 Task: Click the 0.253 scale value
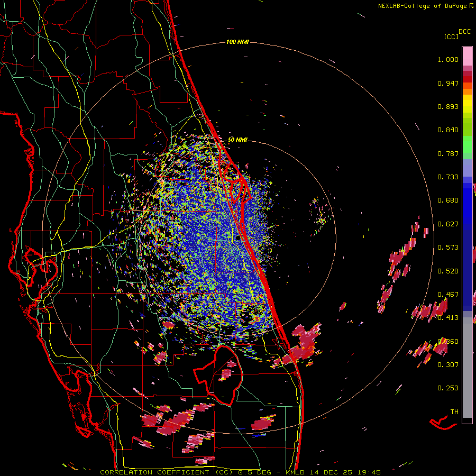click(x=448, y=388)
